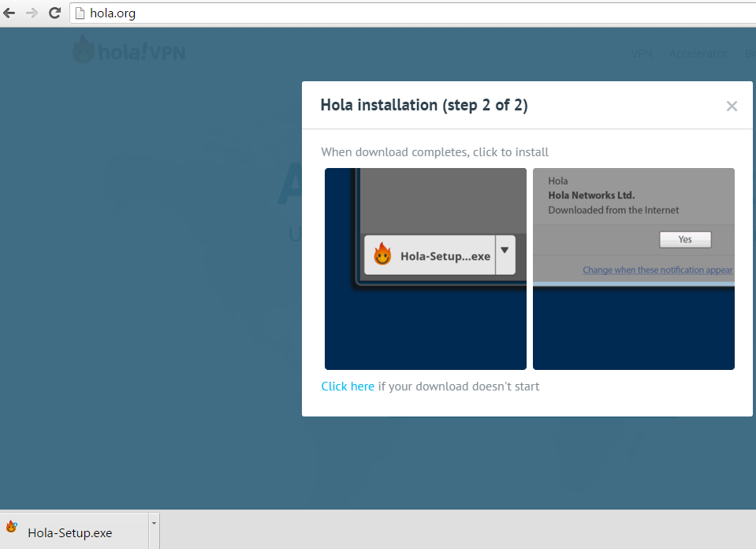Click the browser Back arrow
The height and width of the screenshot is (549, 756).
9,13
